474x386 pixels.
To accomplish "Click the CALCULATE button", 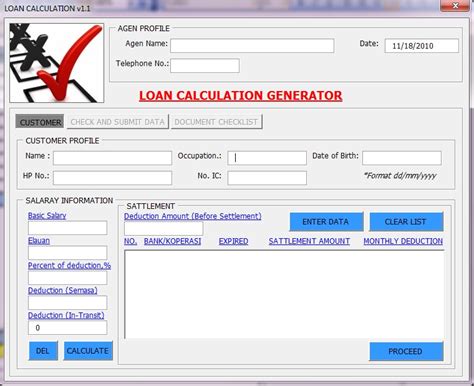I will pyautogui.click(x=88, y=351).
